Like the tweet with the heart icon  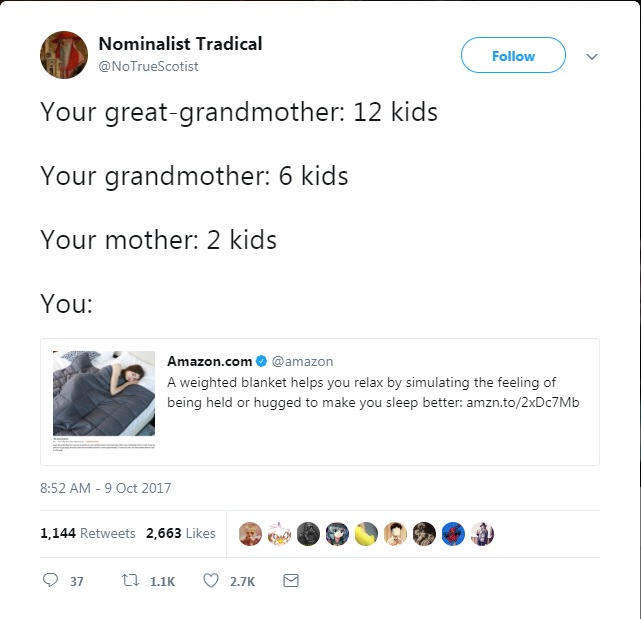click(x=212, y=581)
